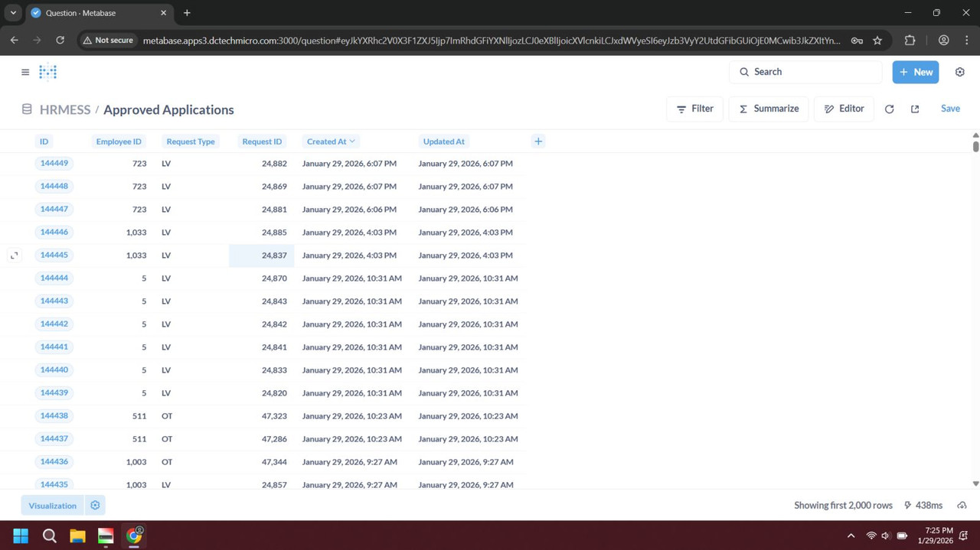
Task: Click the scrollbar down arrow
Action: click(x=975, y=483)
